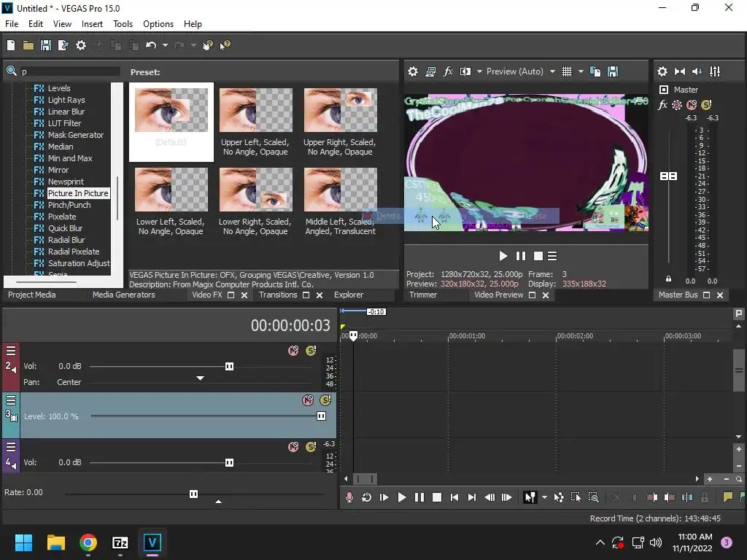Play from the preview window play button
This screenshot has width=747, height=560.
[503, 256]
